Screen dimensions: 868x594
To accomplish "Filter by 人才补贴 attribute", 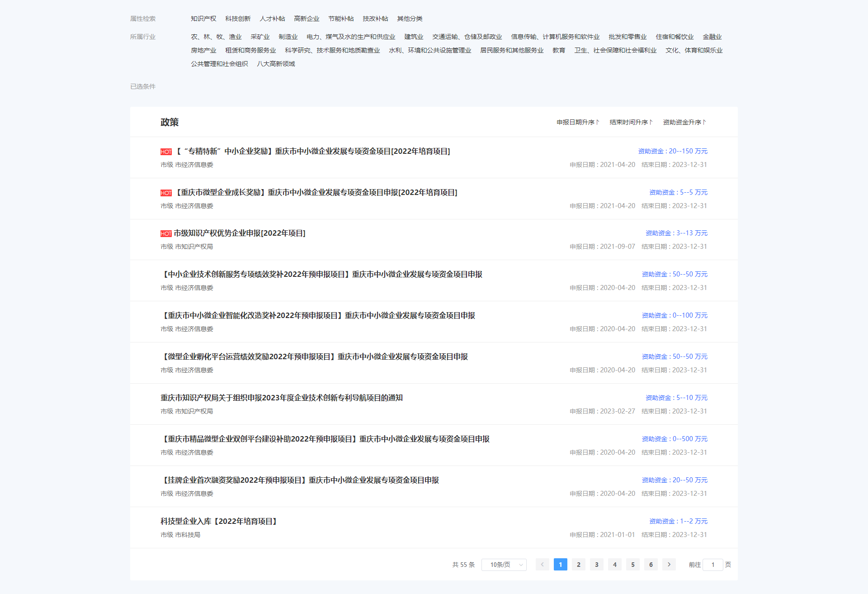I will [x=272, y=19].
